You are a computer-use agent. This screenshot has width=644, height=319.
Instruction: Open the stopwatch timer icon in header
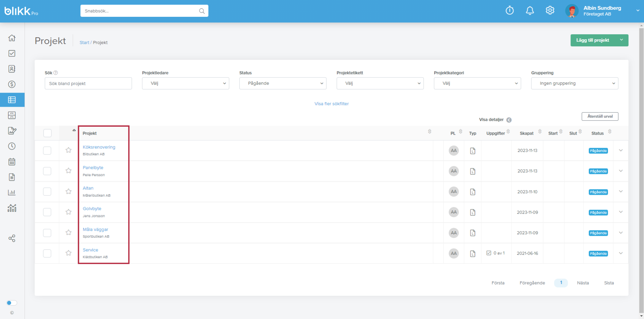coord(510,11)
